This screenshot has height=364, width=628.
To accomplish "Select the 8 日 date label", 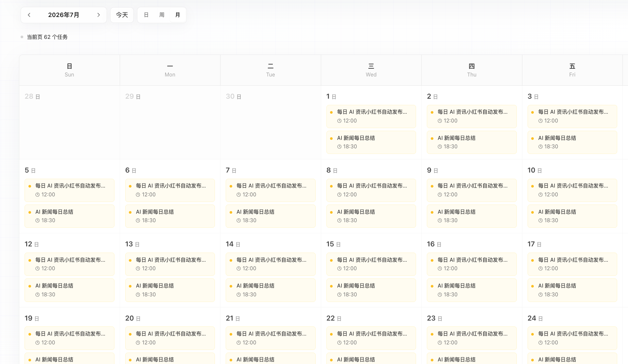I will [x=332, y=170].
